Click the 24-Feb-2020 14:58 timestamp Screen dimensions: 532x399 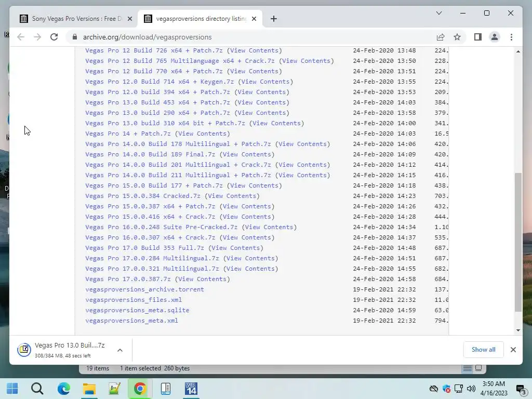[x=384, y=279]
